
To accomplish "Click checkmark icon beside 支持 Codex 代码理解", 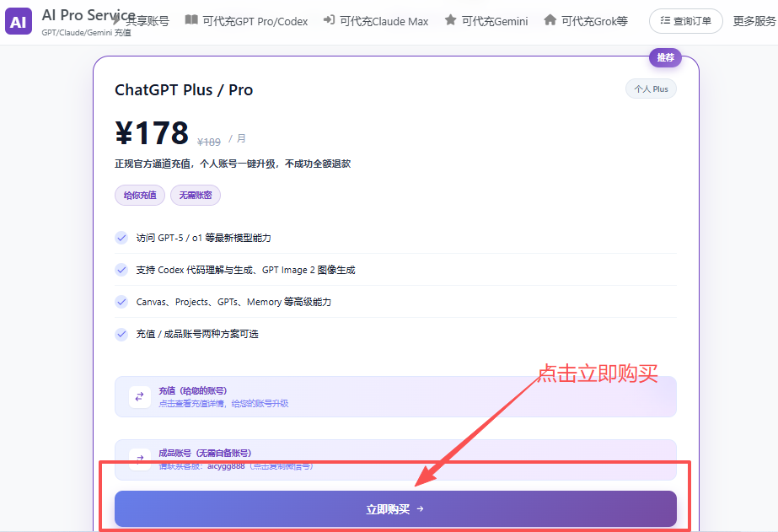I will [x=121, y=270].
